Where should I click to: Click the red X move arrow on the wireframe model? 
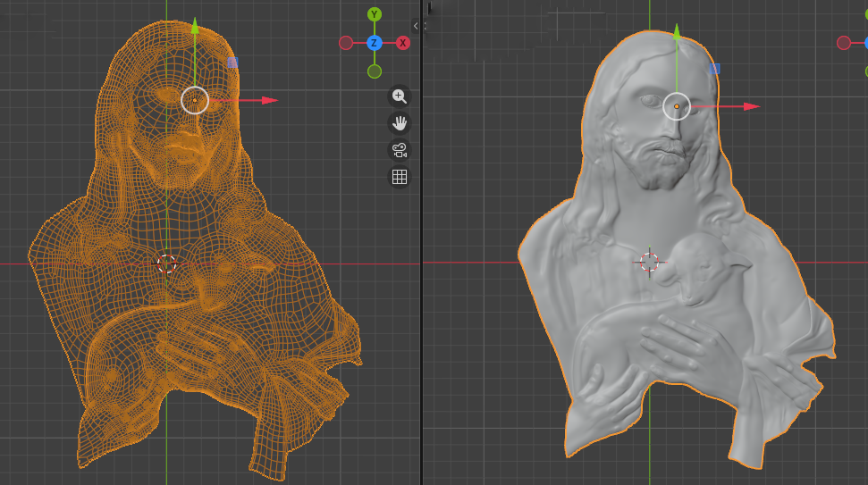pos(269,100)
